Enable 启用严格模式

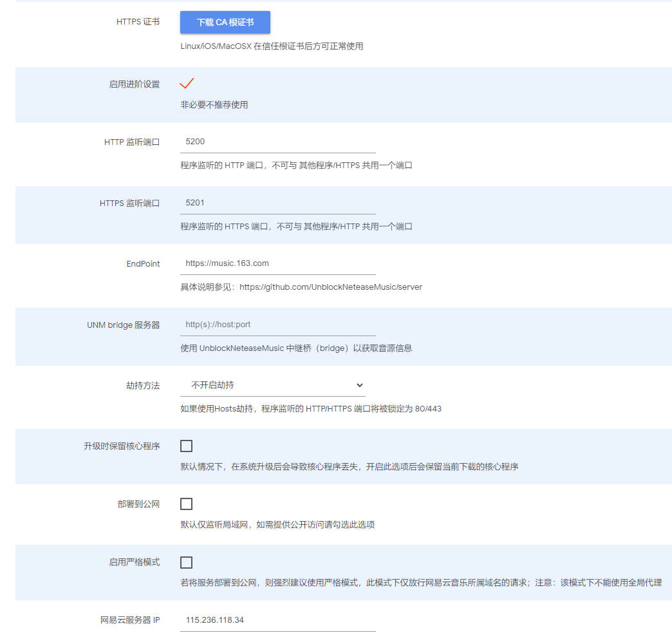click(x=187, y=562)
